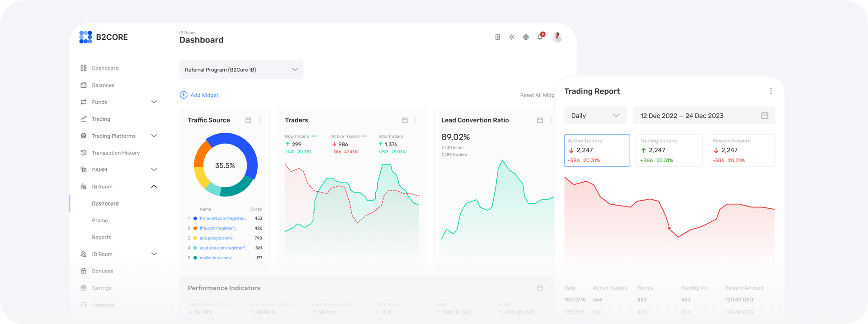
Task: Collapse the expanded IB Room section
Action: pyautogui.click(x=154, y=187)
